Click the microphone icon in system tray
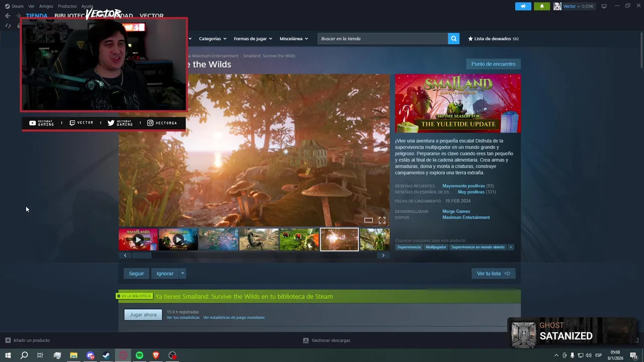644x362 pixels. pos(572,355)
